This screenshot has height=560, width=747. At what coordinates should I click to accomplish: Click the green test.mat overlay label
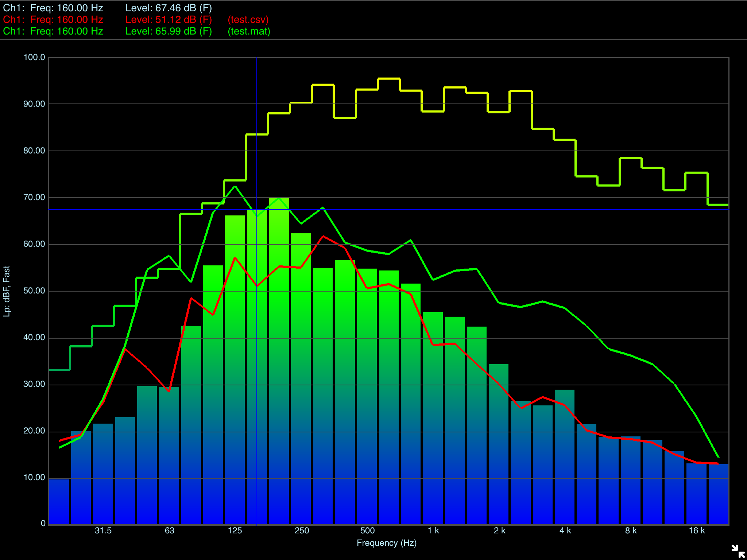tap(249, 31)
